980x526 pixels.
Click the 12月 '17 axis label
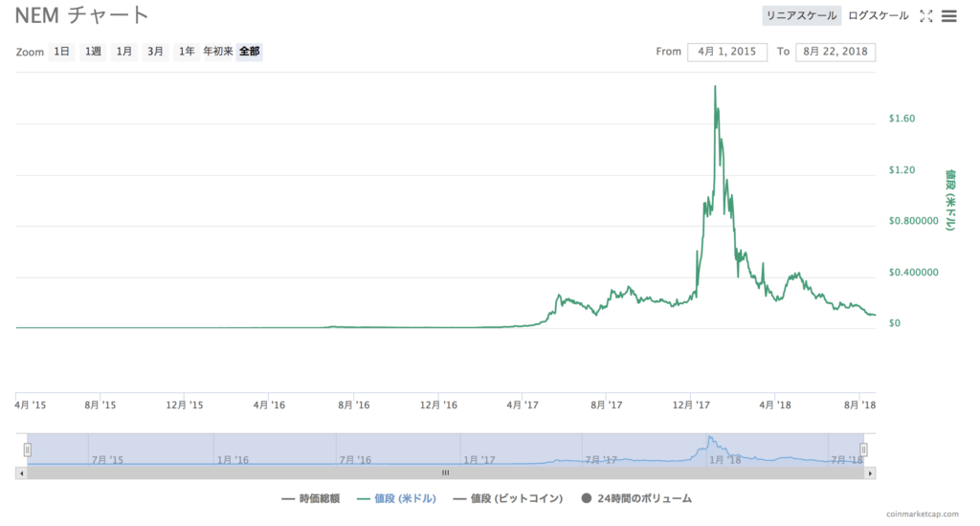691,405
